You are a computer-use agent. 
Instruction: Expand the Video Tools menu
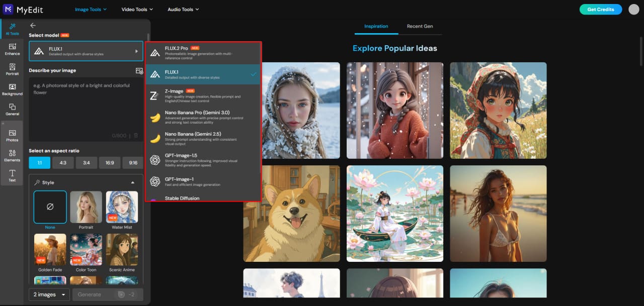pyautogui.click(x=137, y=10)
